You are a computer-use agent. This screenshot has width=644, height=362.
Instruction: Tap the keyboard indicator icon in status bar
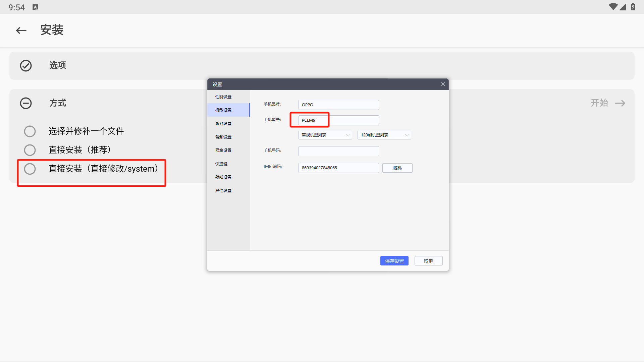tap(35, 7)
